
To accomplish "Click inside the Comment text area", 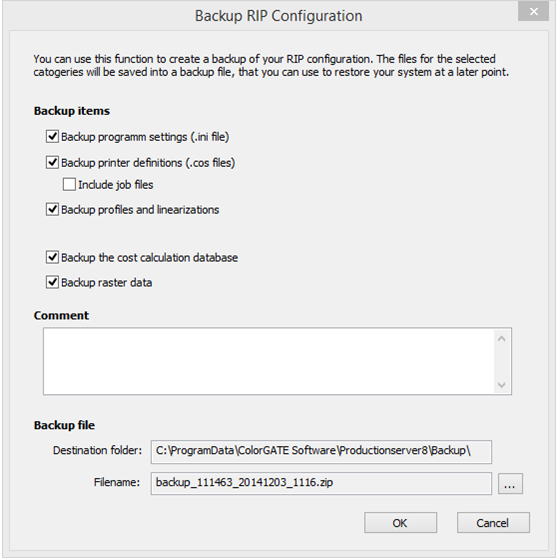I will 269,361.
